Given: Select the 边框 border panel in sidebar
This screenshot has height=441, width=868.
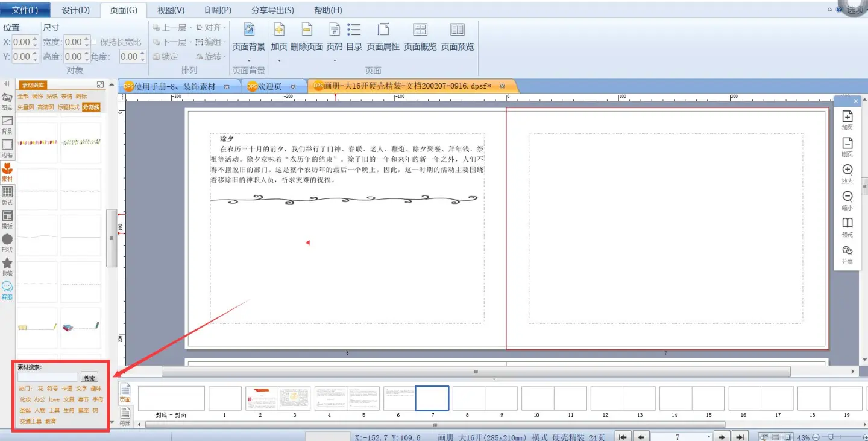Looking at the screenshot, I should (7, 148).
